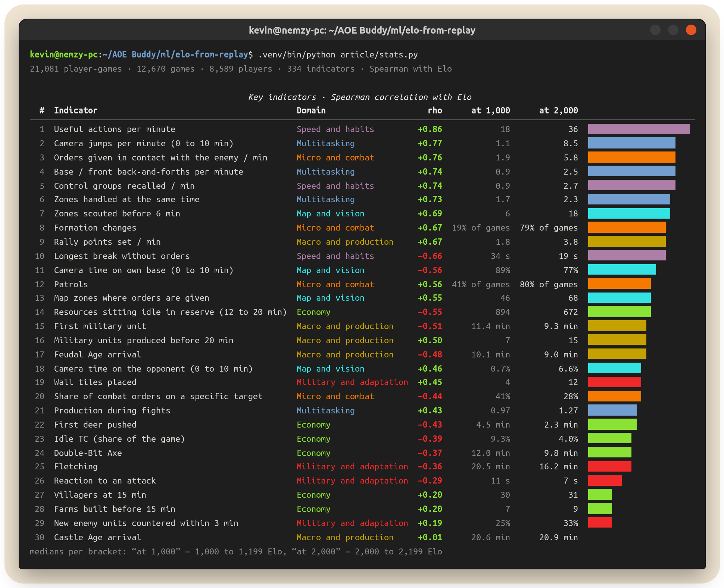
Task: Click 'Zones scouted before 6 min'
Action: [x=117, y=213]
